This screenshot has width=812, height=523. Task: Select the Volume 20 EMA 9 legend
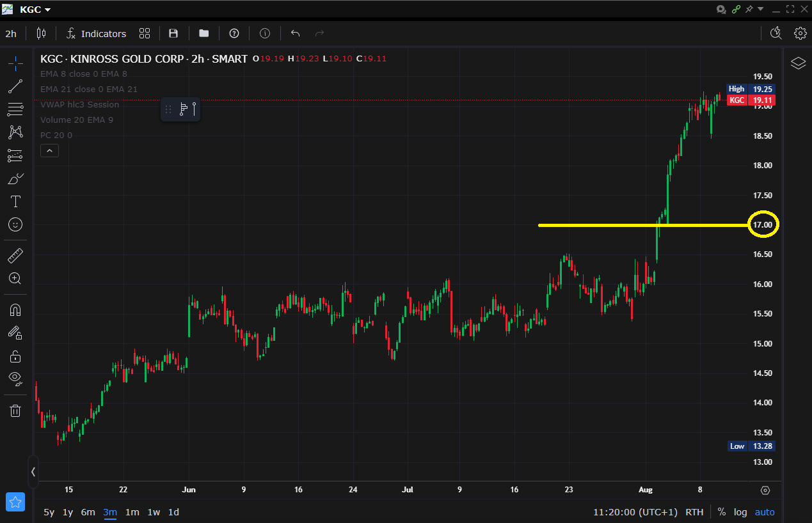point(76,120)
